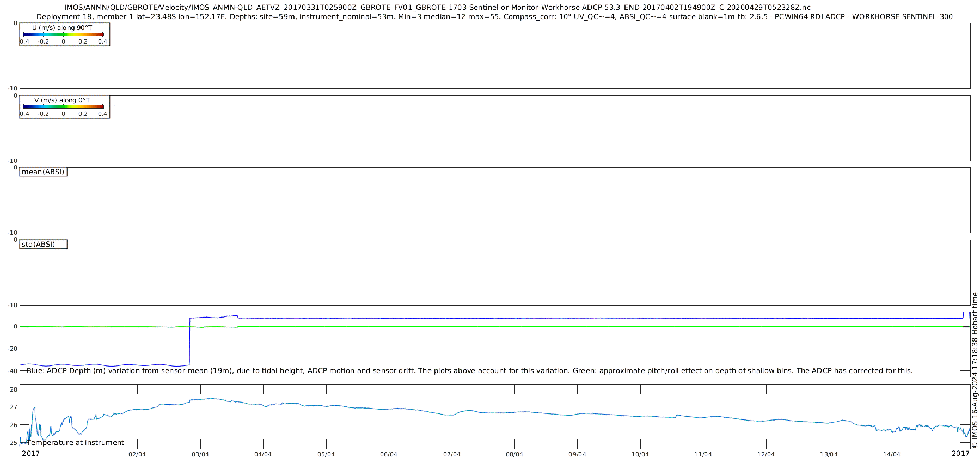
Task: Click the empty U velocity plot area
Action: [495, 56]
